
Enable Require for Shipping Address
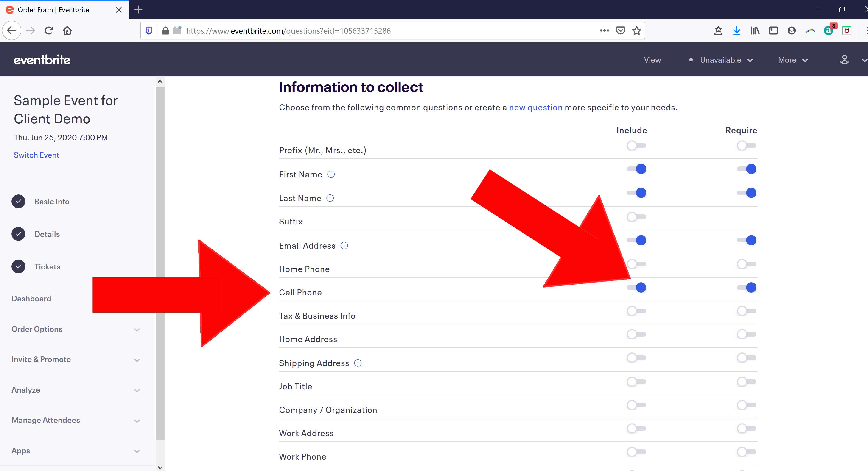tap(746, 357)
